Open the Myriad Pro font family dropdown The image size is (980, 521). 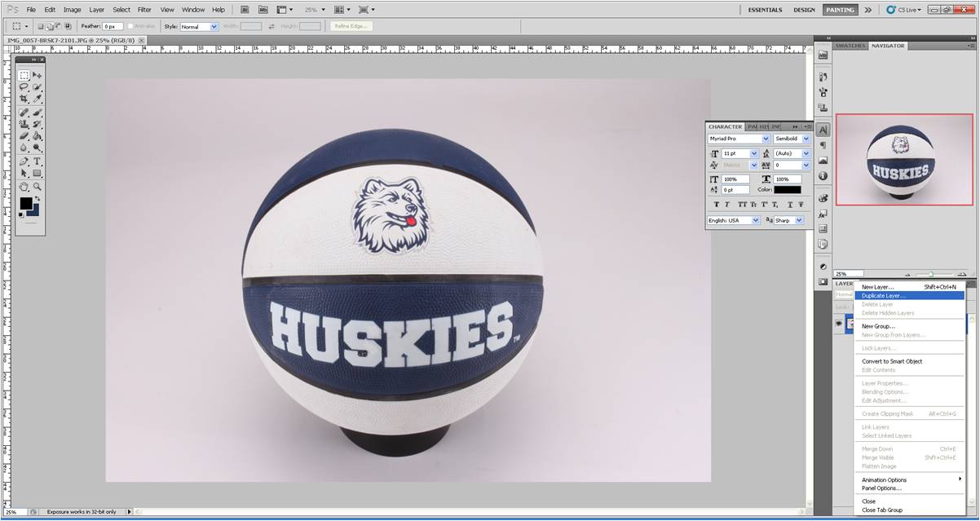pos(766,139)
